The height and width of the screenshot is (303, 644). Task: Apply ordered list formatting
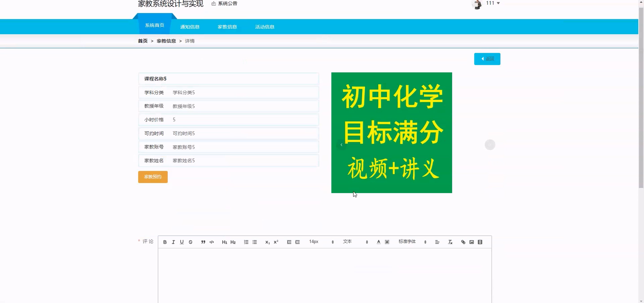pyautogui.click(x=246, y=242)
